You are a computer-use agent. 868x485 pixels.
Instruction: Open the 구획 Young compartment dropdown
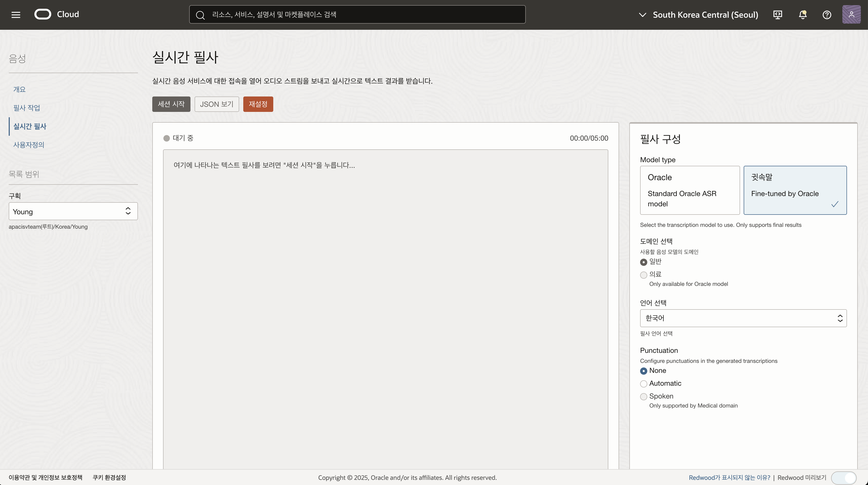(x=73, y=211)
